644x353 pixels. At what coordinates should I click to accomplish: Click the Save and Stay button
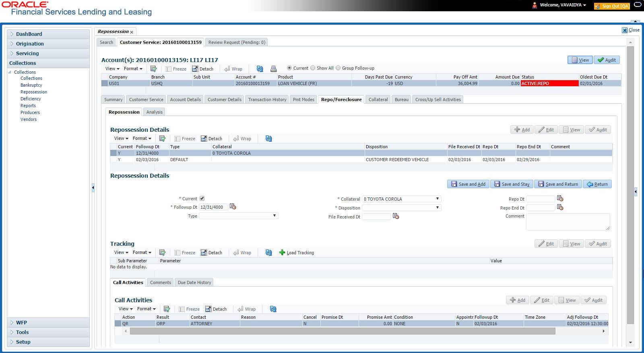pyautogui.click(x=512, y=184)
